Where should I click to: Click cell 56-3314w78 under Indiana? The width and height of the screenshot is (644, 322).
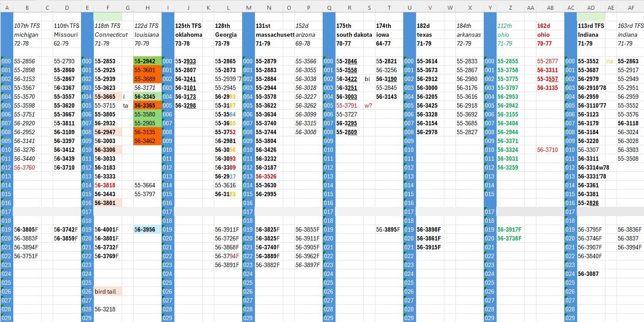click(594, 167)
